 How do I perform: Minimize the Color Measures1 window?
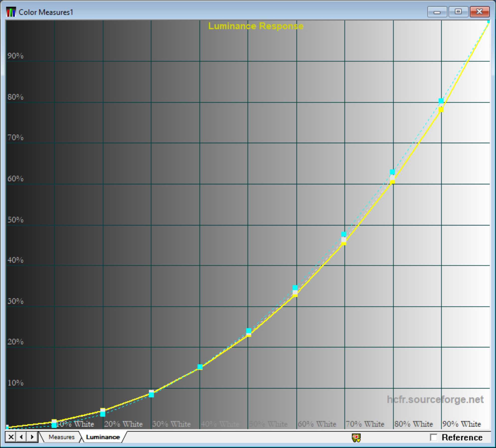point(437,12)
